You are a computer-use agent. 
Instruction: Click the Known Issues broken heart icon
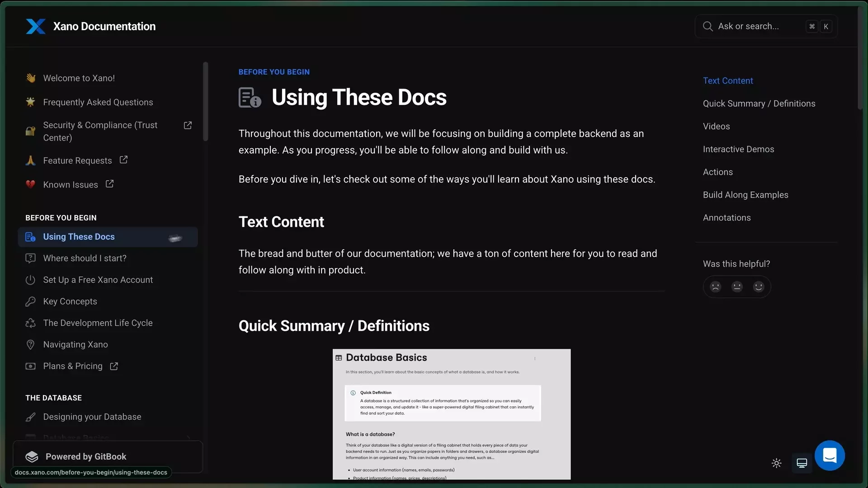pos(30,184)
